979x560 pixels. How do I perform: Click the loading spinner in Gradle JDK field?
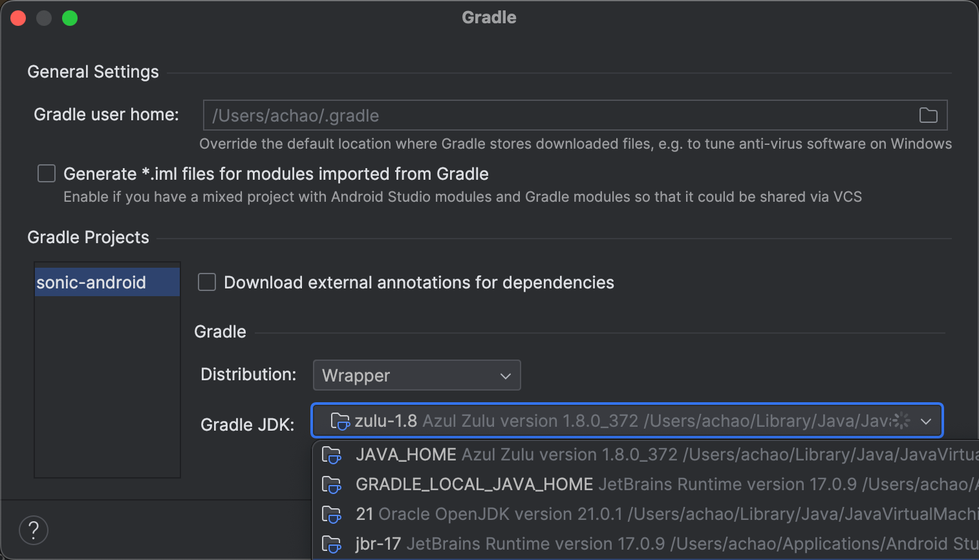[901, 421]
